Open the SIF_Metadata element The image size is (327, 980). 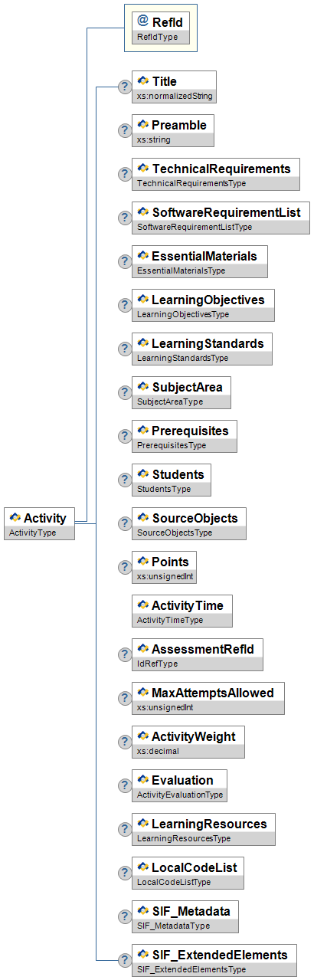tap(185, 916)
